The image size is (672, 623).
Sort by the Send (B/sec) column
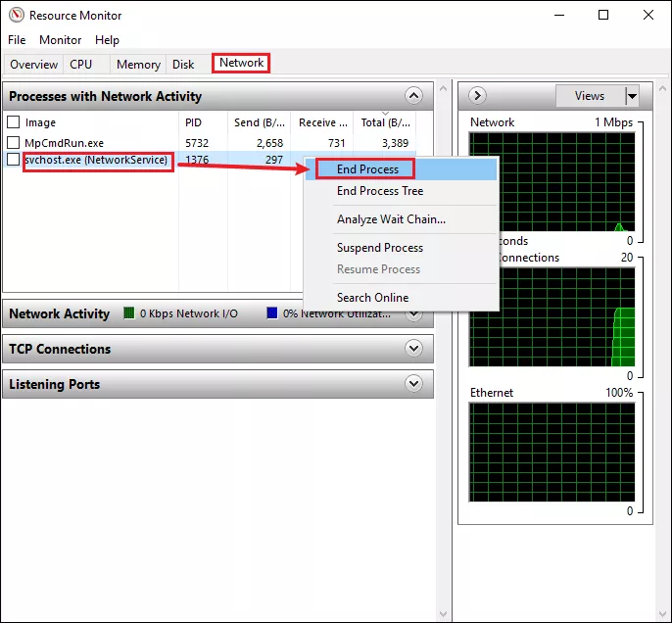coord(259,122)
